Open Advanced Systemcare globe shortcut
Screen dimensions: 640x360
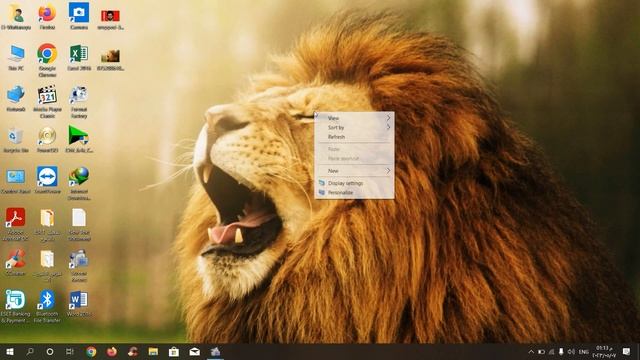pyautogui.click(x=79, y=183)
